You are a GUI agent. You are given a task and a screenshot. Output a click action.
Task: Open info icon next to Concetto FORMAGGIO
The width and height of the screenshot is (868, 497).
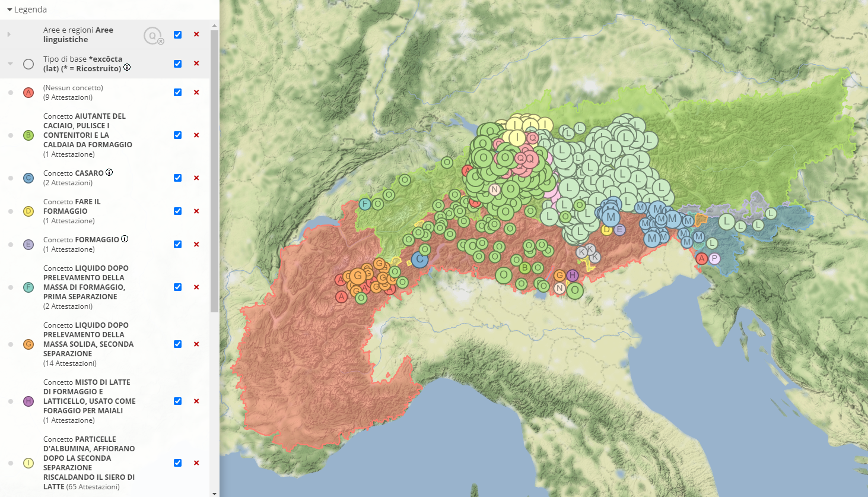[x=125, y=239]
